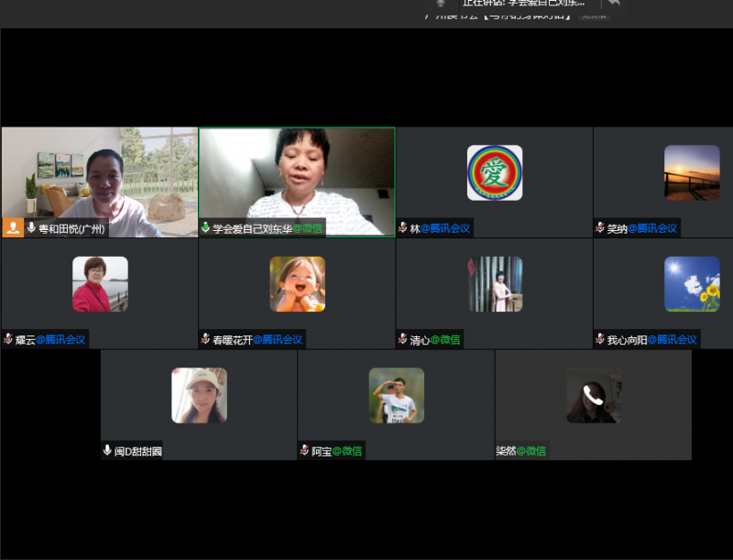The height and width of the screenshot is (560, 733).
Task: Click the phone call icon on 柒然's tile
Action: point(593,396)
